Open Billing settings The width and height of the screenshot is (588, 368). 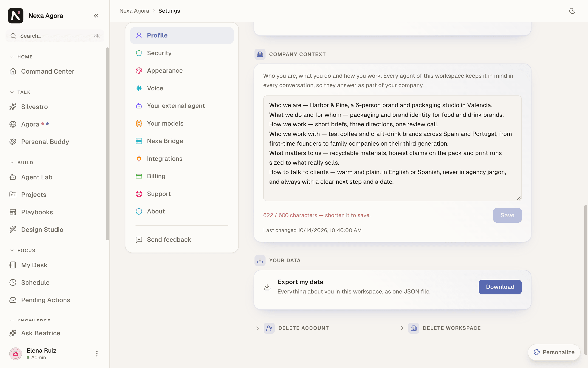click(x=182, y=176)
